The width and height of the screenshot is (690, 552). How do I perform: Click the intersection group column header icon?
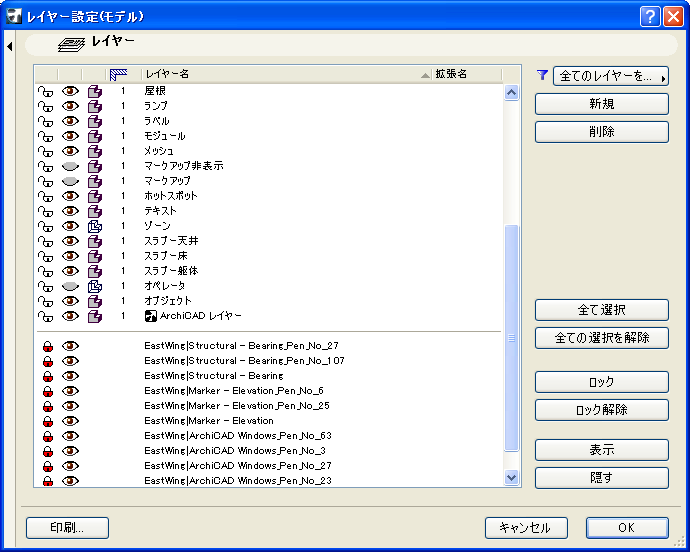118,74
